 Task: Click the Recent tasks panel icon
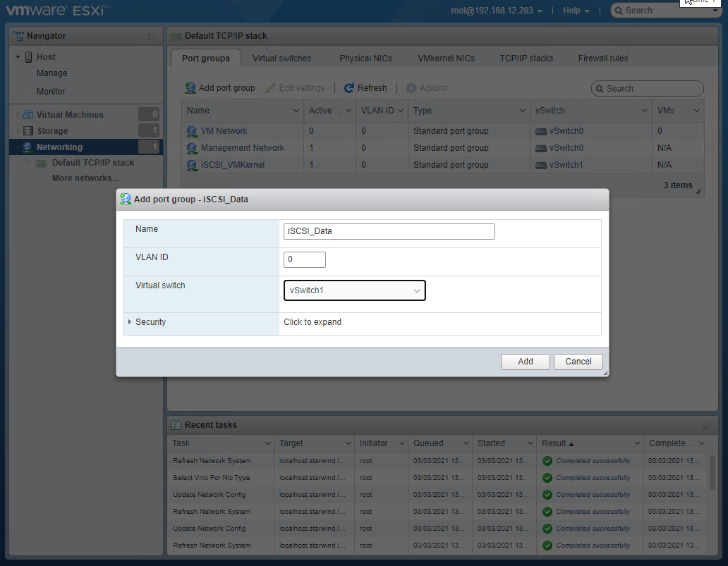point(176,424)
